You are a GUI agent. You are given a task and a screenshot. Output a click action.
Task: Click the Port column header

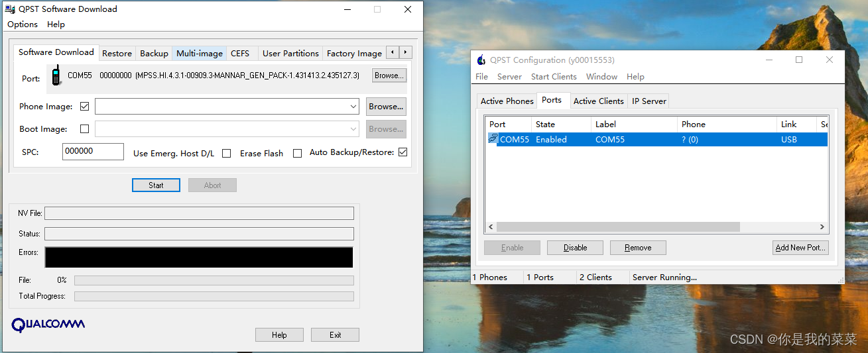coord(509,124)
